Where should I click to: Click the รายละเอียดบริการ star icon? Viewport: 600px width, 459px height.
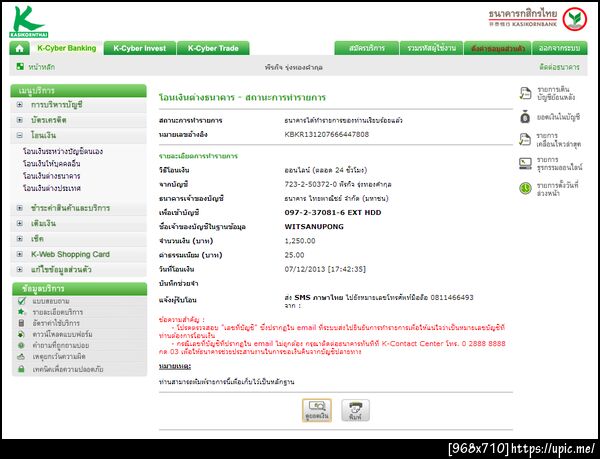coord(21,312)
